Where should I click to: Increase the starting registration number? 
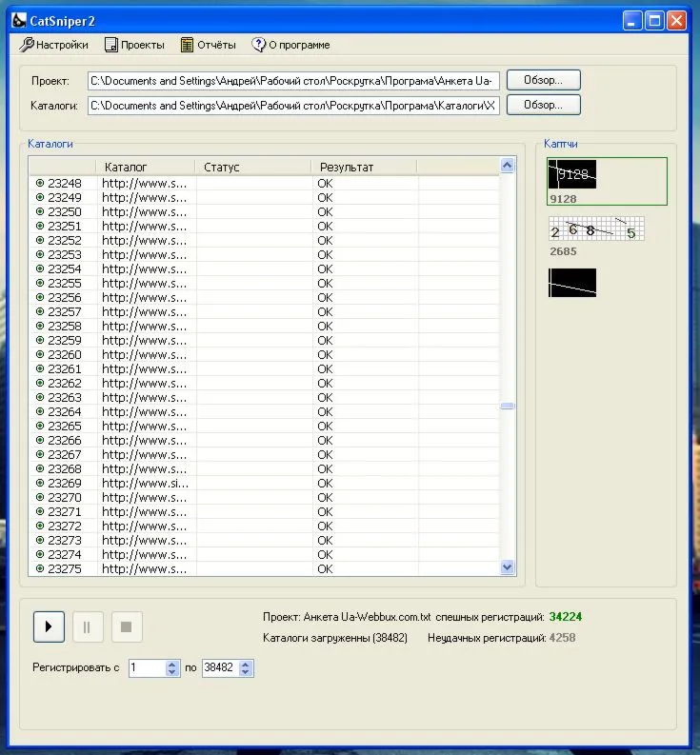pyautogui.click(x=172, y=665)
